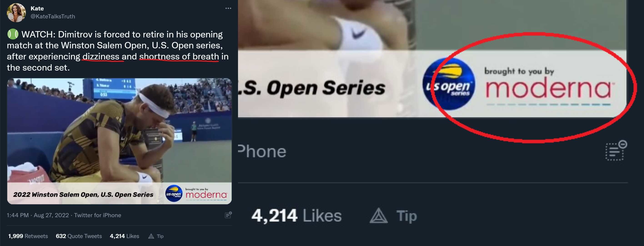Open the Dimitrov video thumbnail

pyautogui.click(x=120, y=141)
